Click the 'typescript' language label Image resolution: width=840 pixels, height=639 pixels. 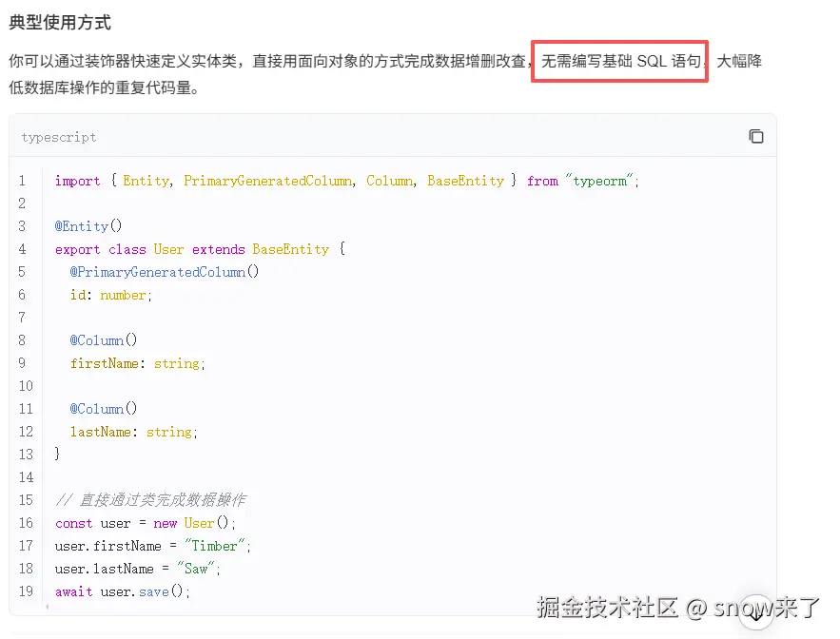(x=59, y=138)
